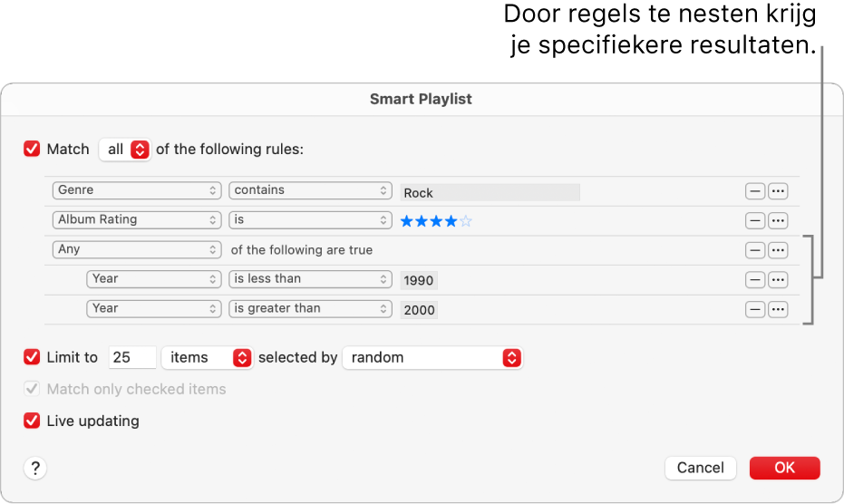Open the 'items' unit popup menu
The image size is (844, 504).
click(207, 357)
